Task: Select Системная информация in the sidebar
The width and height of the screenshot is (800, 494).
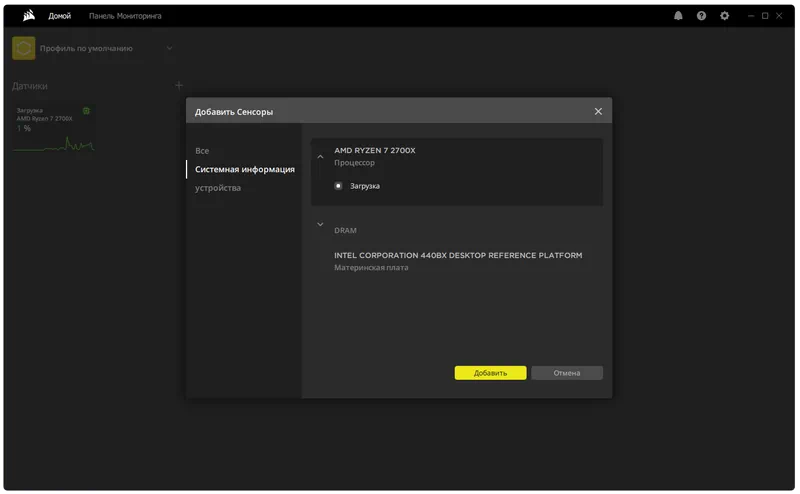Action: (244, 169)
